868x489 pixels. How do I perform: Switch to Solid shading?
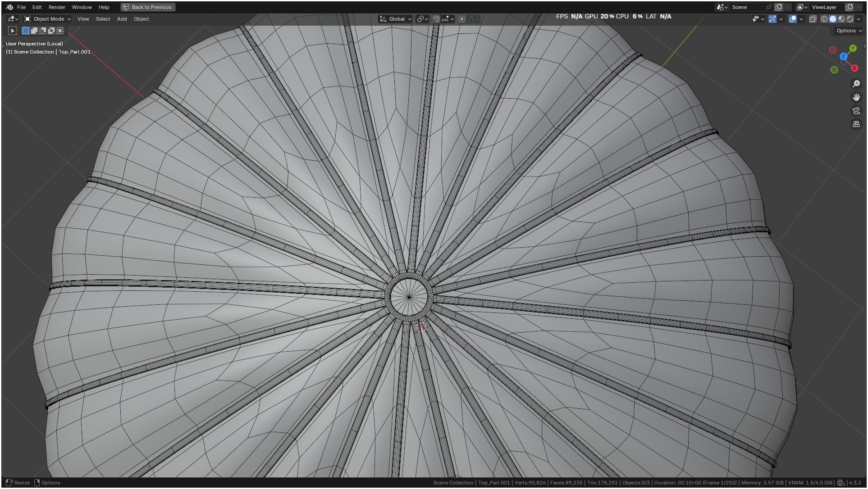[833, 19]
